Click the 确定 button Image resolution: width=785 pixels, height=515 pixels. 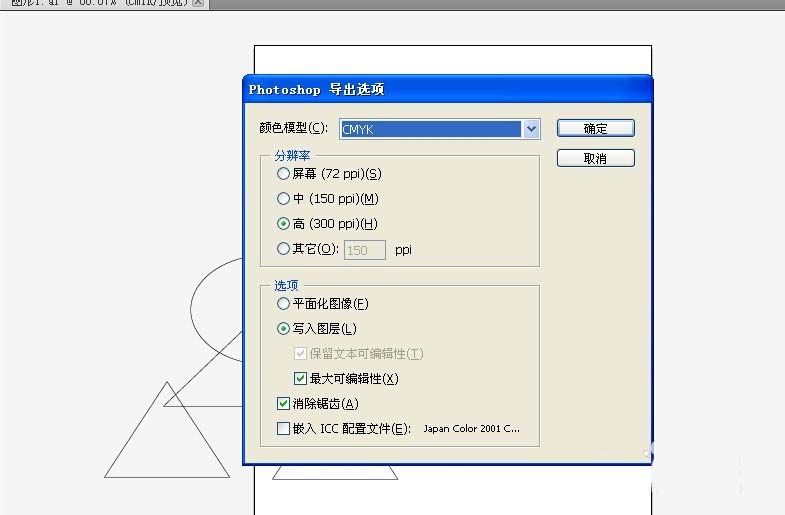click(595, 128)
